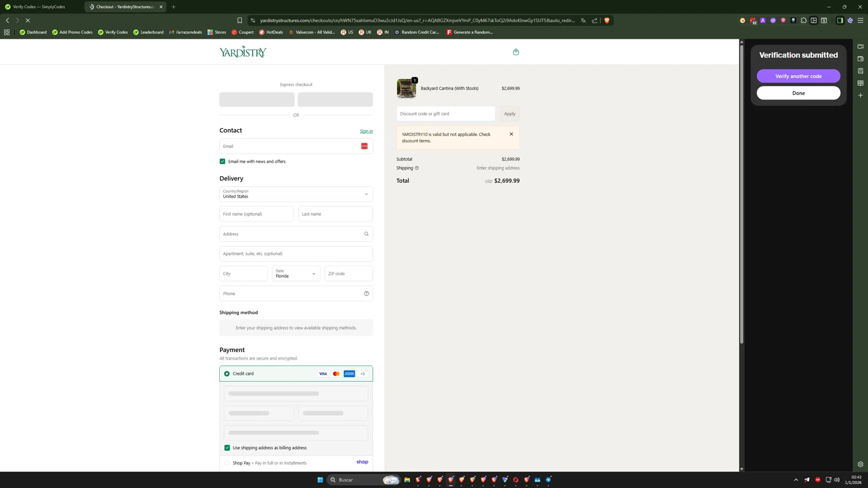The width and height of the screenshot is (868, 488).
Task: Open the sidebar settings gear icon
Action: click(x=860, y=464)
